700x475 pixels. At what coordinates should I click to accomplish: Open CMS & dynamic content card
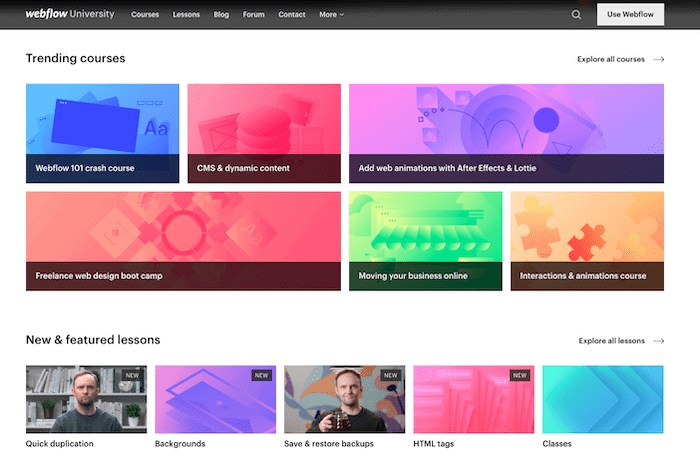[264, 133]
